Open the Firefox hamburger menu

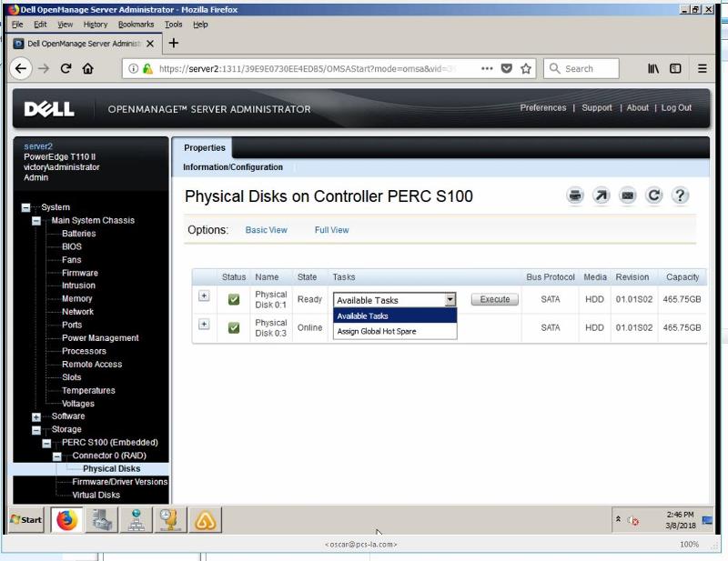[703, 69]
